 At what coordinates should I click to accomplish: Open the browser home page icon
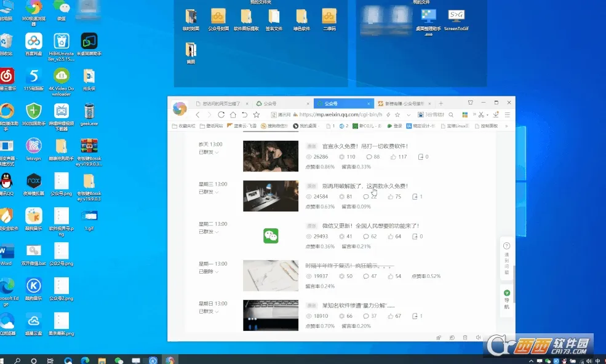[232, 114]
